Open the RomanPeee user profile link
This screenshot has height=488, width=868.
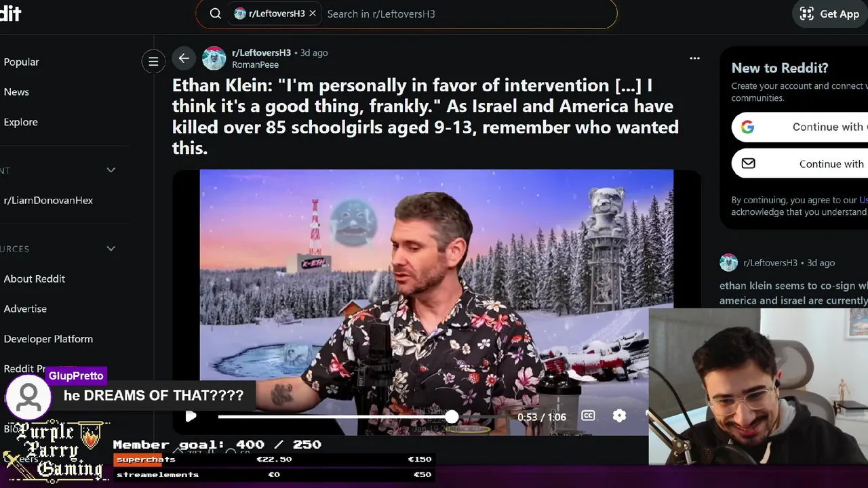click(255, 65)
